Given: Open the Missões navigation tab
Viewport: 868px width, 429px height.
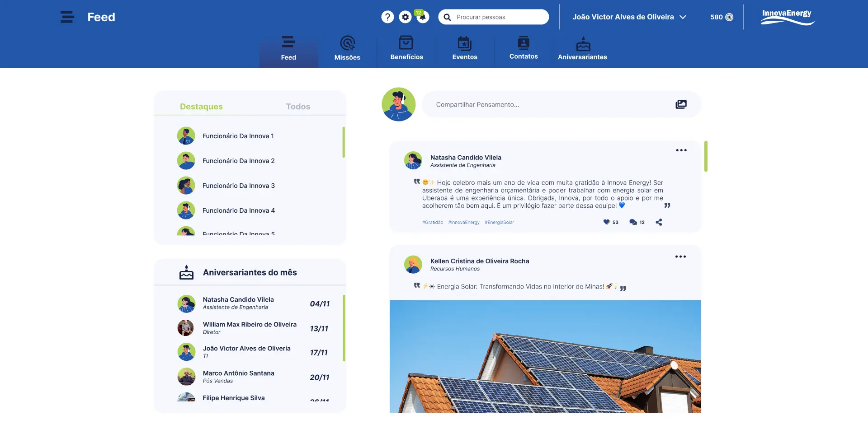Looking at the screenshot, I should tap(347, 48).
